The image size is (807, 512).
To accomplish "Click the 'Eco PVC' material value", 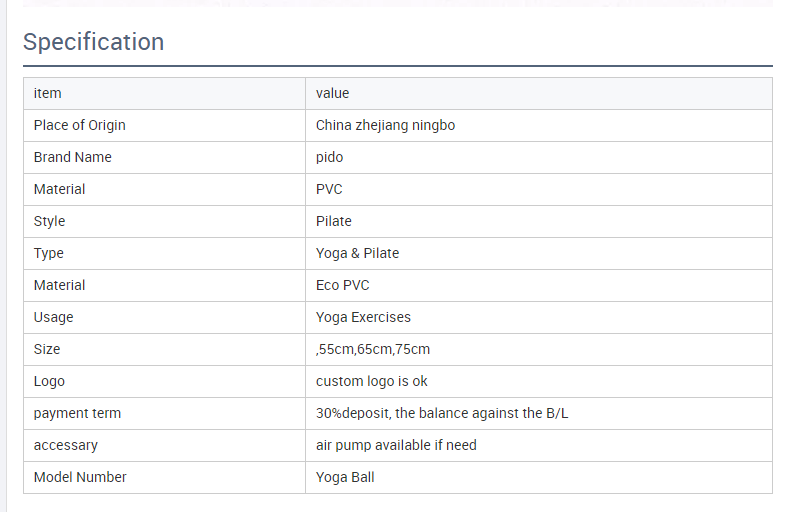I will pos(343,285).
